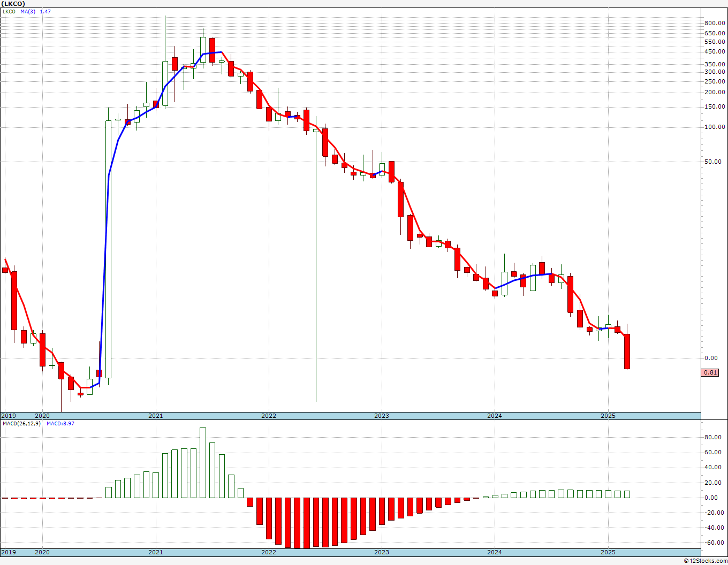Click 2021 on the MACD panel time axis
This screenshot has height=565, width=728.
156,552
